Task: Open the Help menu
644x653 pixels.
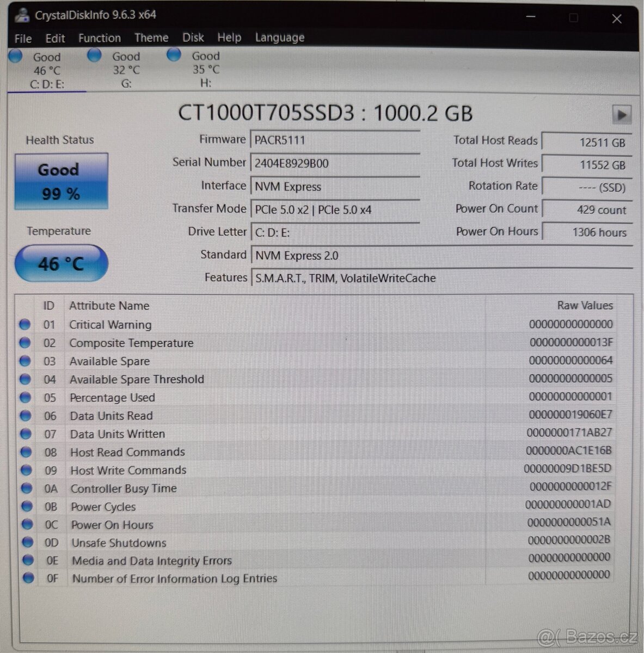Action: point(229,38)
